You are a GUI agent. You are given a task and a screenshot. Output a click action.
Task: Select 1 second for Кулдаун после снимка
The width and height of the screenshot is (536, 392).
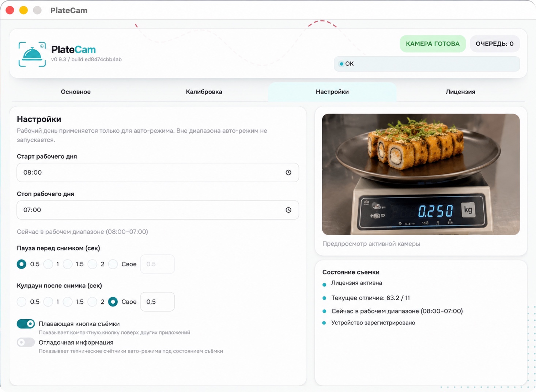48,302
